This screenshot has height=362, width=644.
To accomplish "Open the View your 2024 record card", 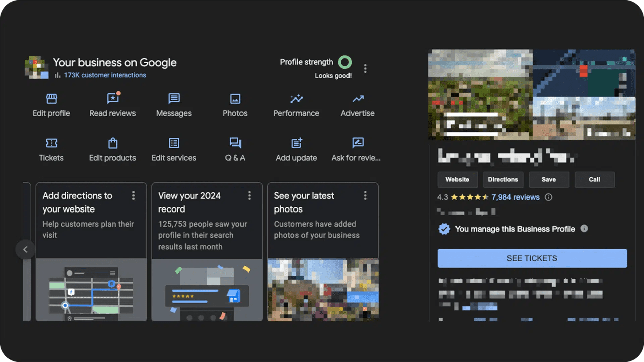I will [x=207, y=252].
